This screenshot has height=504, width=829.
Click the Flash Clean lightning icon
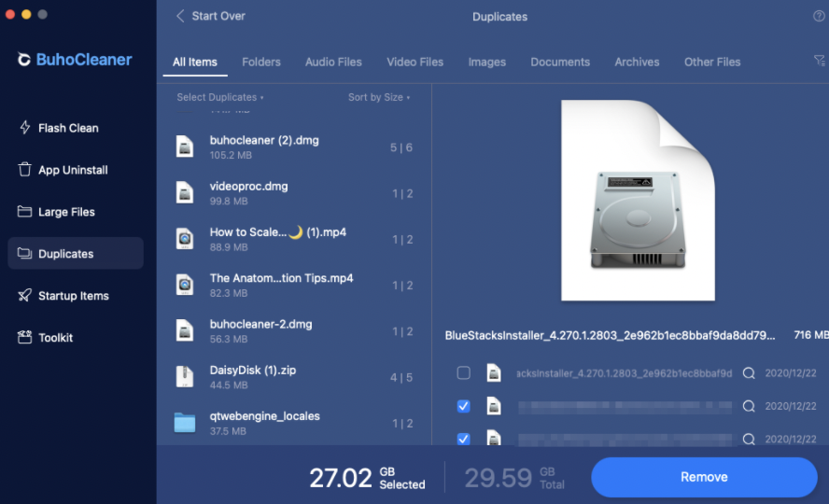(25, 127)
